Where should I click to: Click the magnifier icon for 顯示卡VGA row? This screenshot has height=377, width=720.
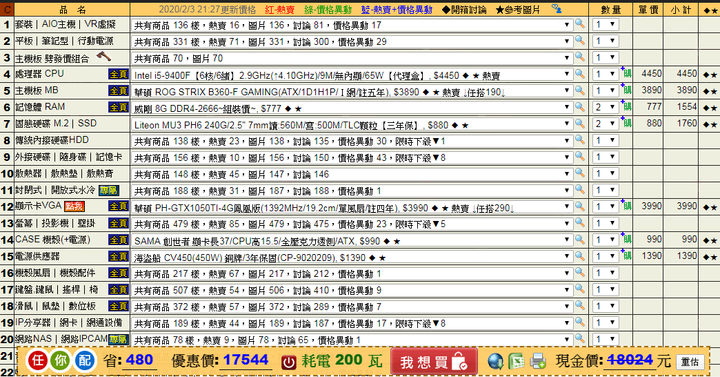tap(580, 206)
